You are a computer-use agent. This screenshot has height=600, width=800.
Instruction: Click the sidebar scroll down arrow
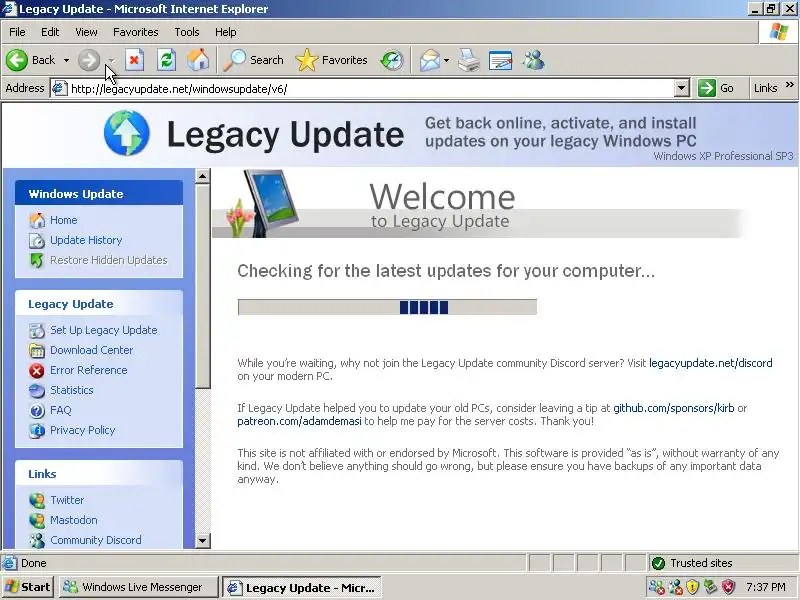(203, 540)
